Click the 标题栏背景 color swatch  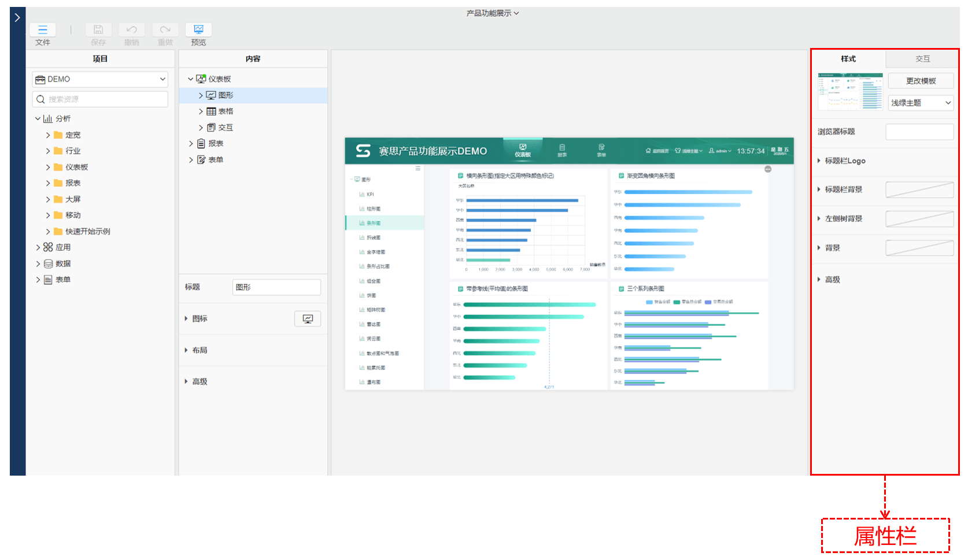coord(919,190)
